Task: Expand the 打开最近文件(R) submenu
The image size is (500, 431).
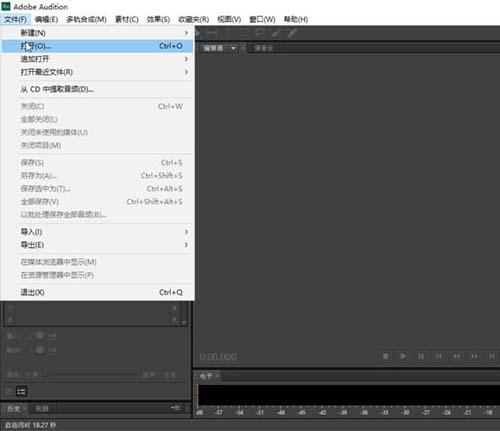Action: 186,72
